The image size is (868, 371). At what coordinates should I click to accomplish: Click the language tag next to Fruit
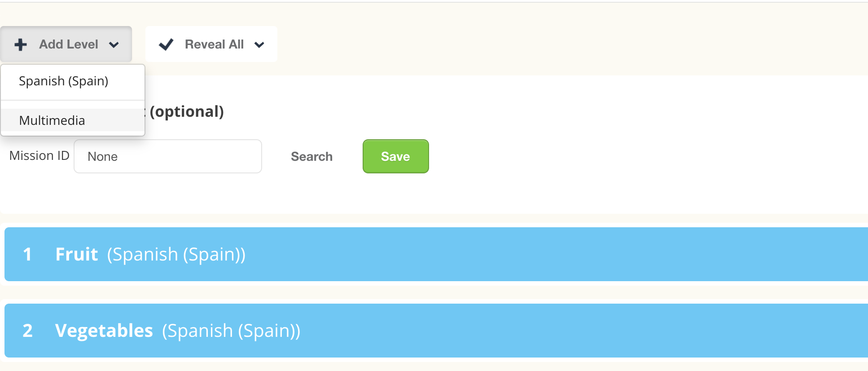176,254
